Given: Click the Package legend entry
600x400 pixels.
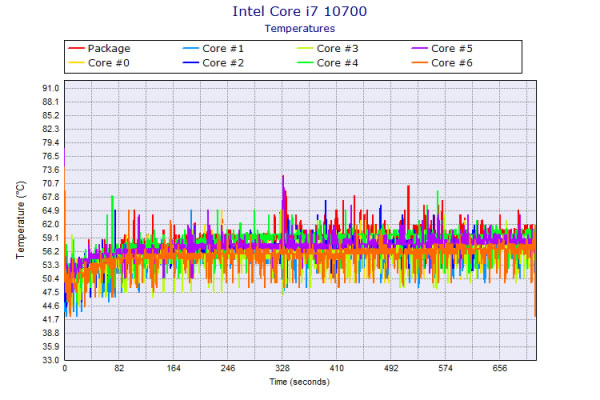Looking at the screenshot, I should click(x=99, y=49).
